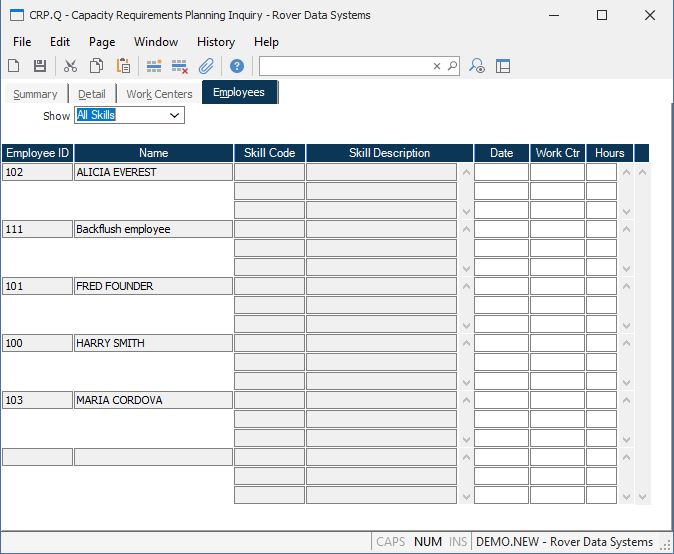Open help with the question mark icon
674x554 pixels.
[237, 66]
